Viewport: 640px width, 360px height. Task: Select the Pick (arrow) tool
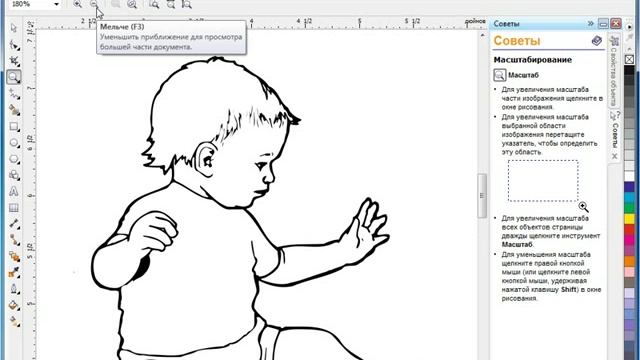point(14,28)
